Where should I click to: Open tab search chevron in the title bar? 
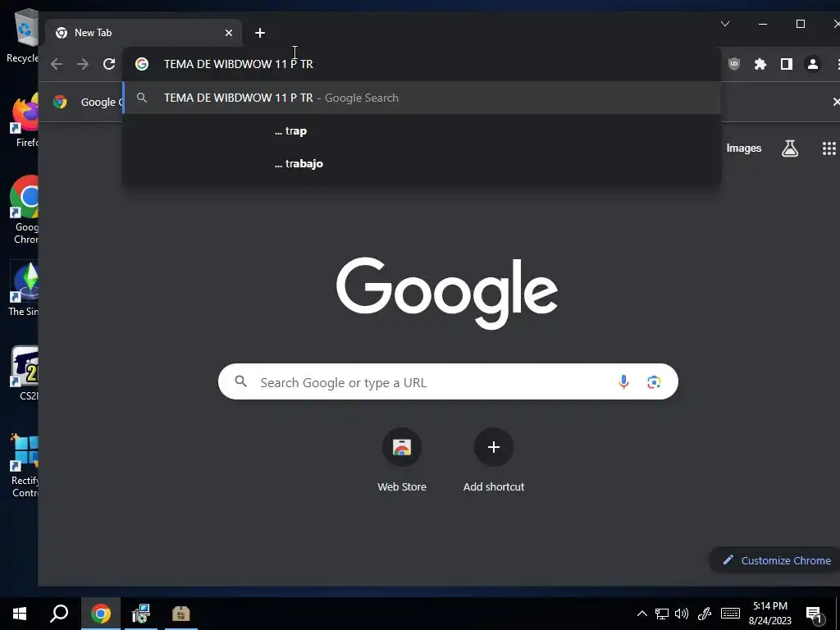click(x=725, y=24)
